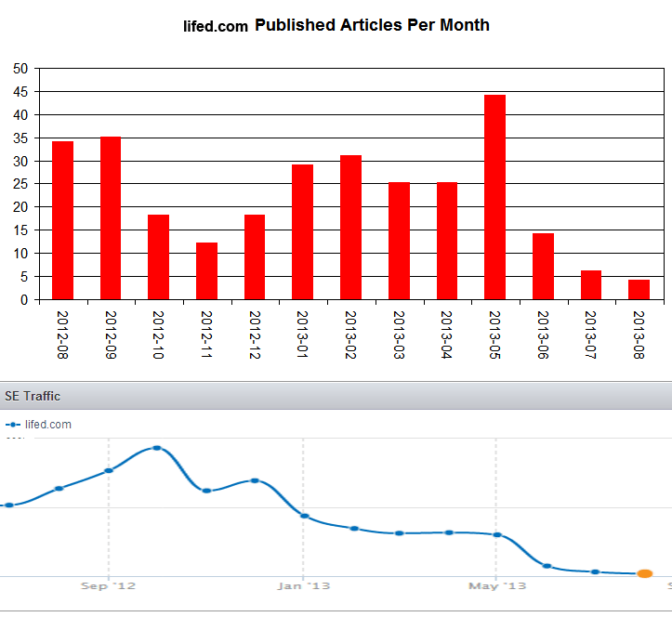Viewport: 672px width, 617px height.
Task: Click the lifed.com legend marker icon
Action: tap(13, 425)
